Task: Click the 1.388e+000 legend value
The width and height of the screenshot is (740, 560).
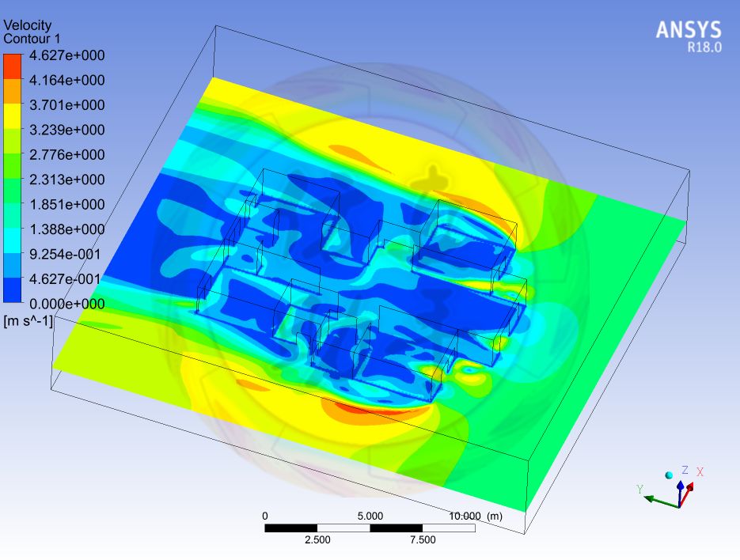Action: click(67, 229)
